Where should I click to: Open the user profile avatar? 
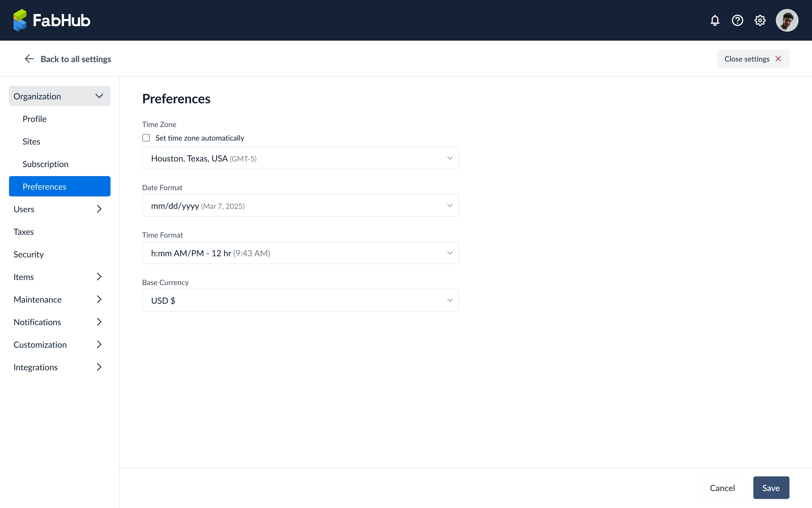[787, 21]
